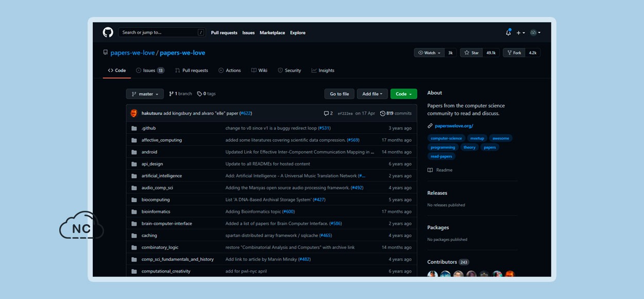Switch to the Issues repository tab
The width and height of the screenshot is (644, 299).
pyautogui.click(x=150, y=70)
